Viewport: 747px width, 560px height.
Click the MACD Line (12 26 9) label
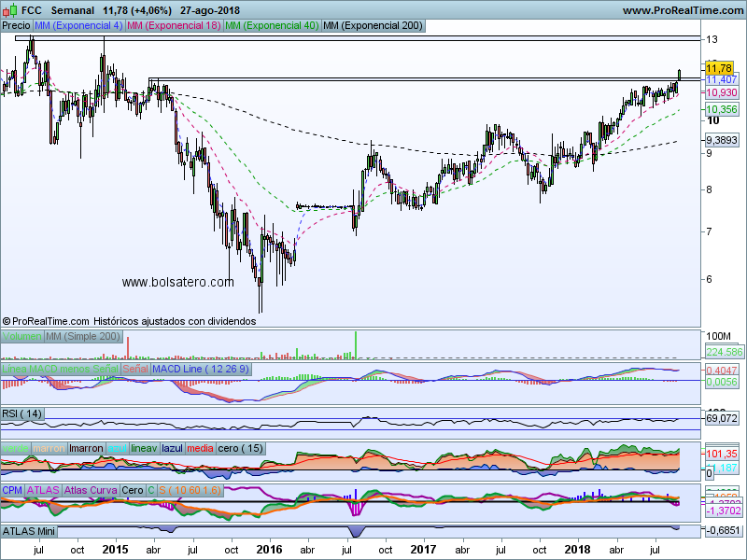[x=201, y=370]
